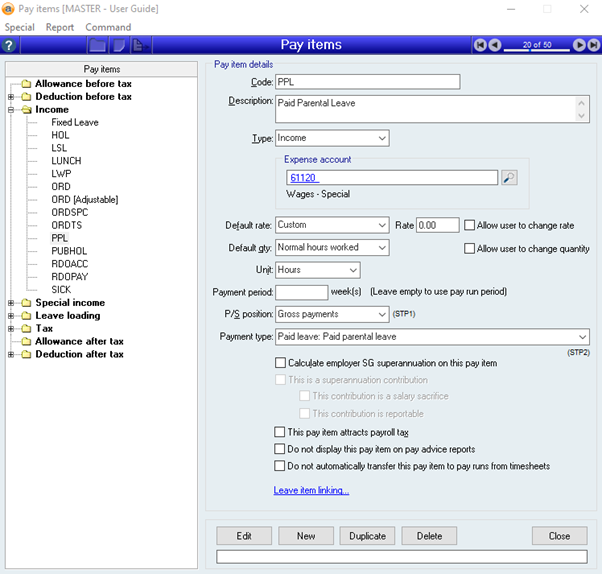
Task: Check This pay item attracts payroll tax
Action: pyautogui.click(x=280, y=432)
